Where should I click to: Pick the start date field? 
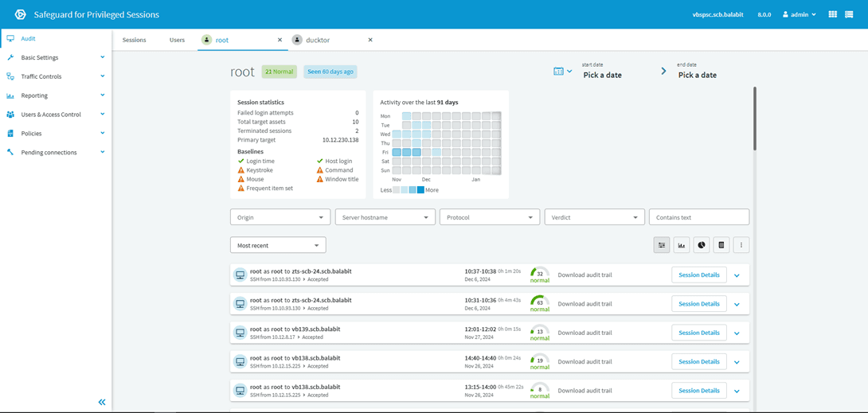pyautogui.click(x=602, y=75)
